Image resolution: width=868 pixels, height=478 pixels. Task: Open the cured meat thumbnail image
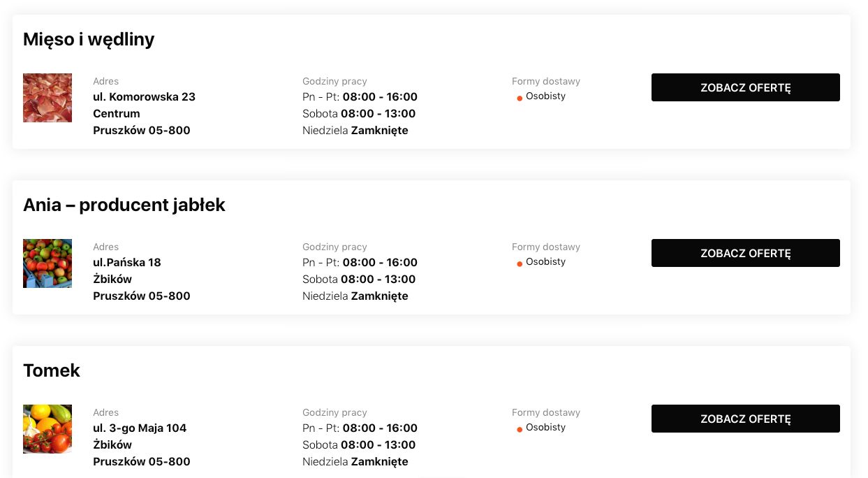tap(47, 98)
